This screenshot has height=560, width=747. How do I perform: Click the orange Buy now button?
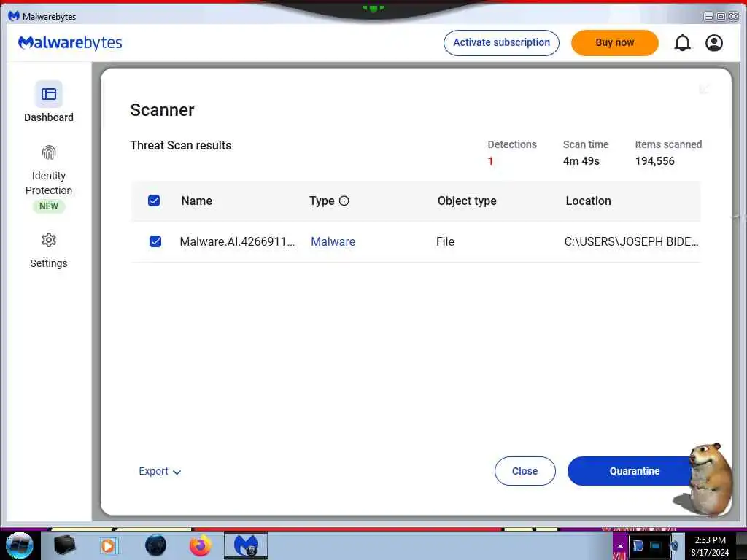click(x=614, y=43)
